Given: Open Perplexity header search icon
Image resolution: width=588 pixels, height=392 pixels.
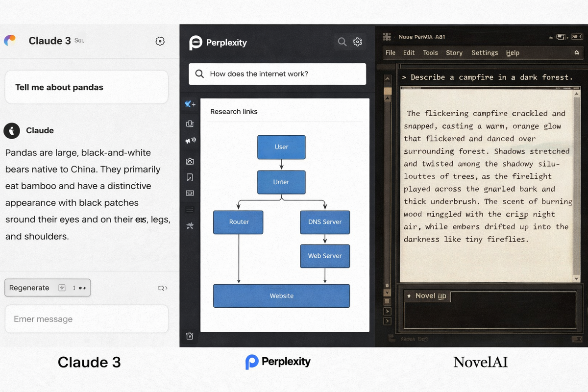Looking at the screenshot, I should pos(342,42).
